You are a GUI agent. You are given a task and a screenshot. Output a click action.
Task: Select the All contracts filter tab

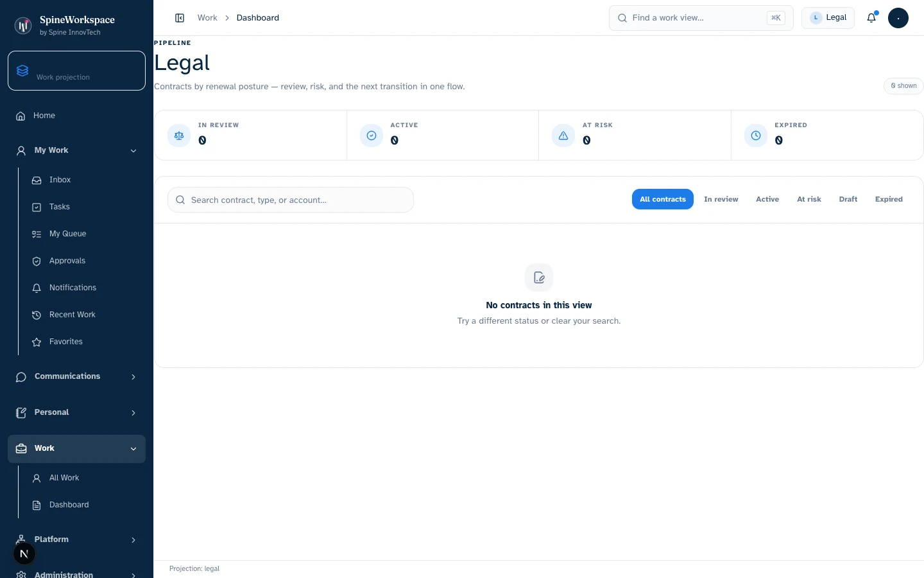coord(663,199)
